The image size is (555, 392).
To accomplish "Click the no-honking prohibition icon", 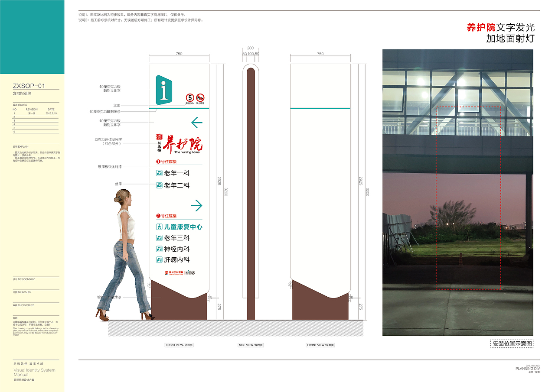I will [x=200, y=97].
